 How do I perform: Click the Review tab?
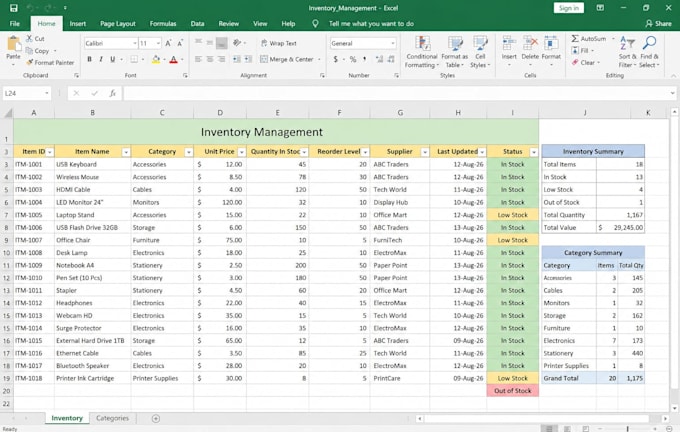[229, 23]
